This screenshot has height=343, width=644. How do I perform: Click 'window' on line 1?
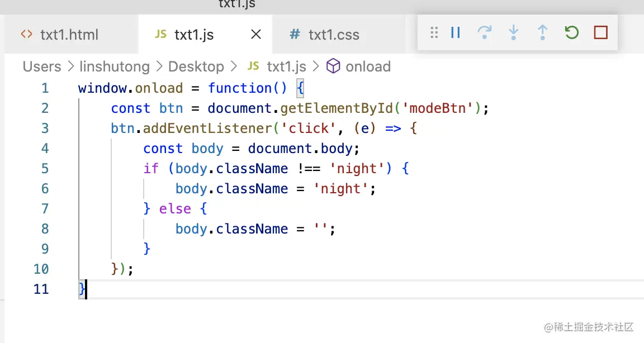click(x=102, y=88)
